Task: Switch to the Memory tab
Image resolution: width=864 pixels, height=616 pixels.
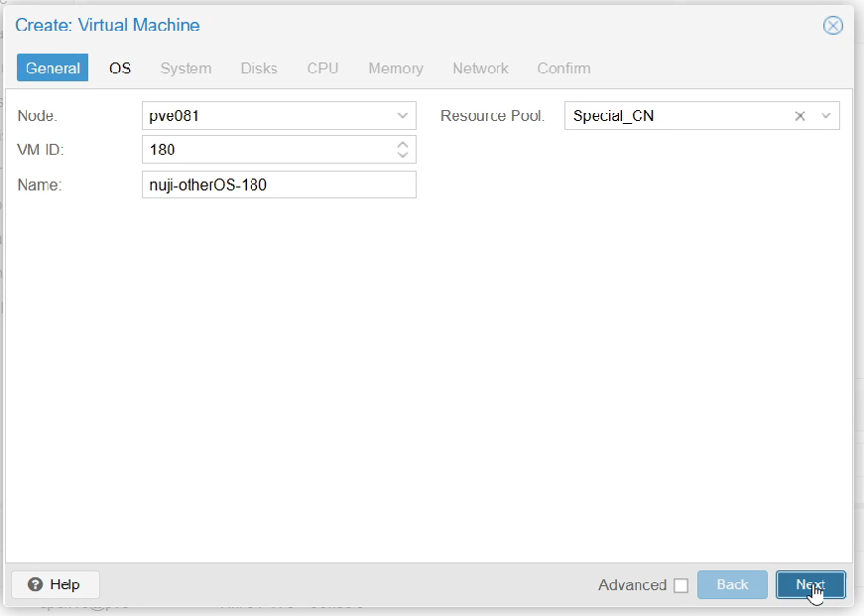Action: [395, 67]
